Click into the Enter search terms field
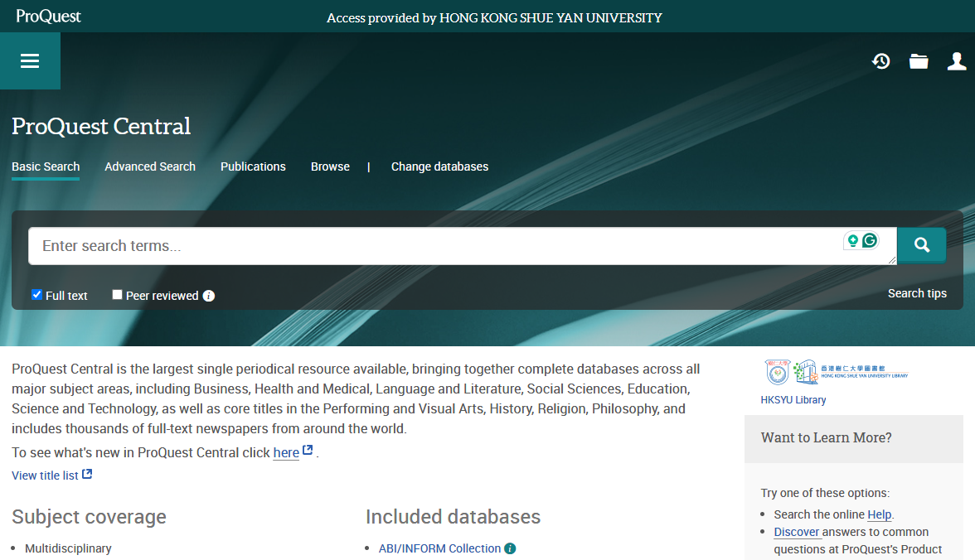Screen dimensions: 975x560 [431, 246]
